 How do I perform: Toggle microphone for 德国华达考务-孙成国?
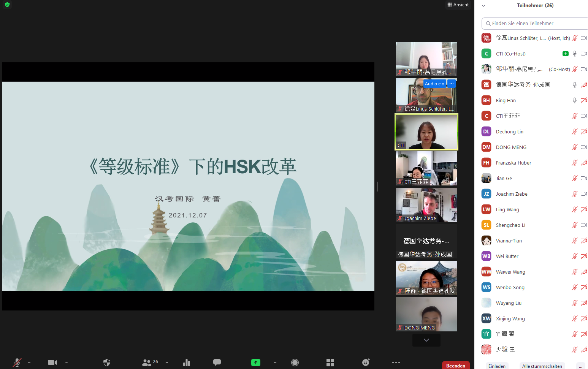click(x=575, y=85)
